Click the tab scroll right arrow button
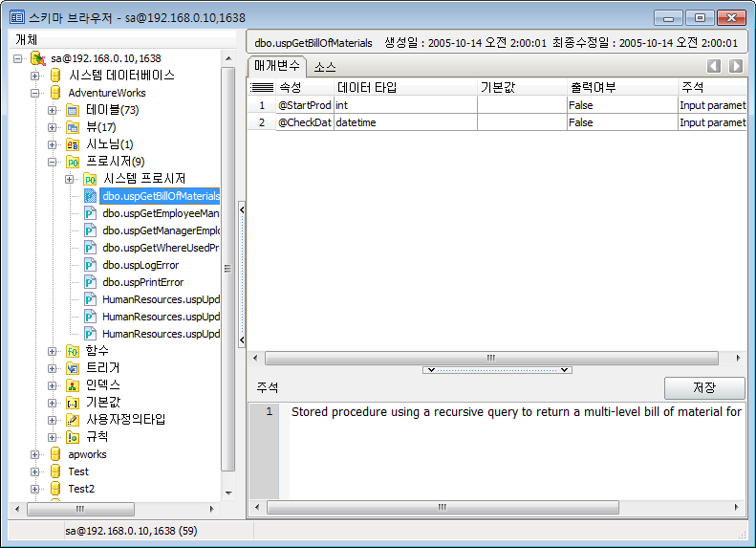Screen dimensions: 756x548 (736, 66)
